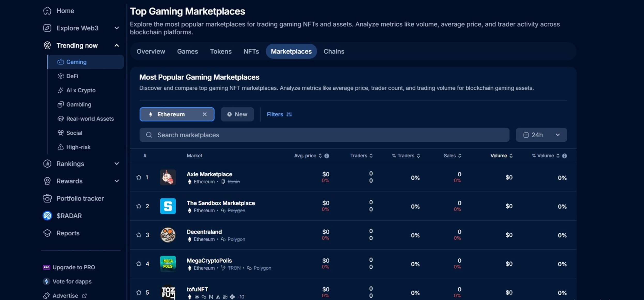Expand the Rankings section
Image resolution: width=644 pixels, height=300 pixels.
tap(117, 164)
